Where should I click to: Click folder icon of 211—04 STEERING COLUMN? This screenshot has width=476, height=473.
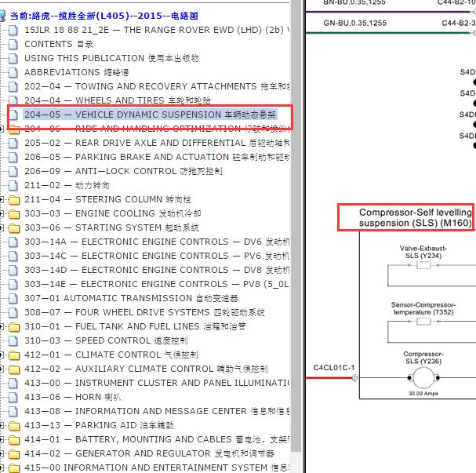point(14,200)
